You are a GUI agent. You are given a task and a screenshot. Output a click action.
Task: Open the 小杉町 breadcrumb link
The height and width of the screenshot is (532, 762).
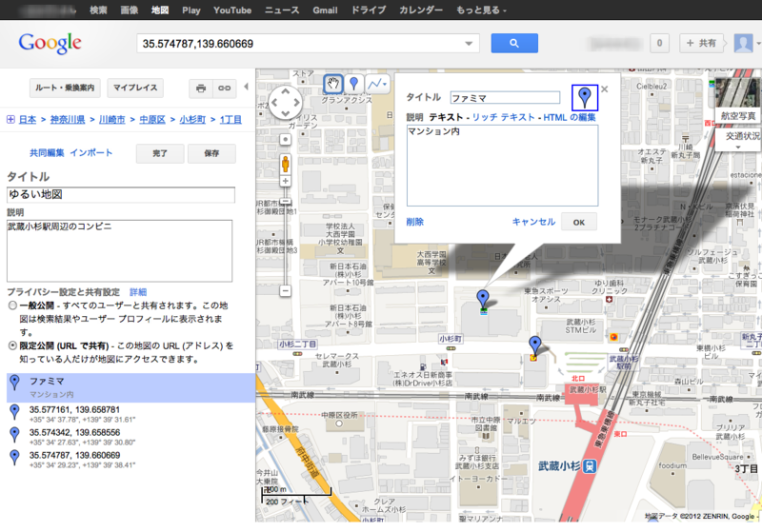click(x=193, y=119)
